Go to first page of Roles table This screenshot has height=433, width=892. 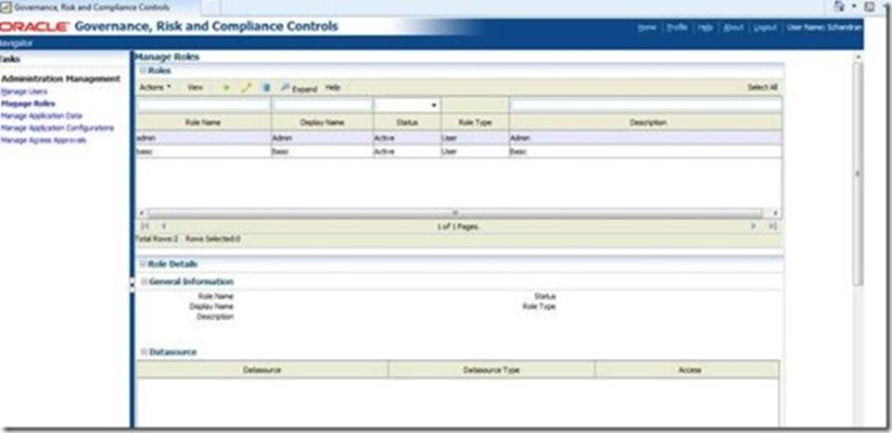pos(146,226)
